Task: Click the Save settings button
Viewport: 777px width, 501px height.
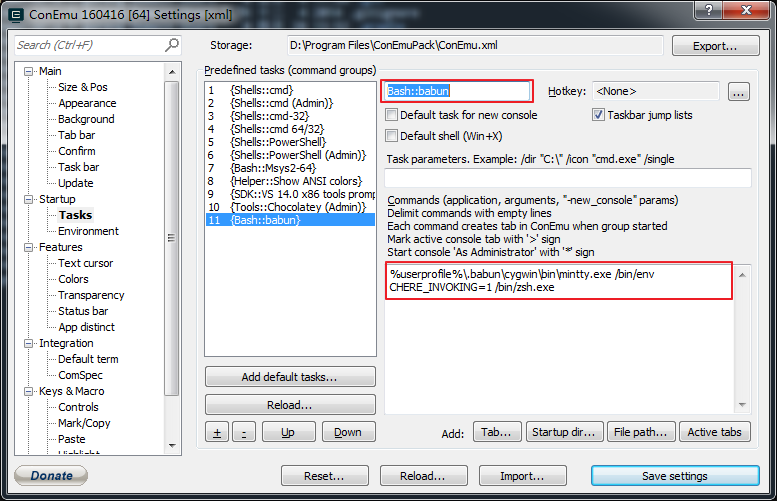Action: tap(675, 476)
